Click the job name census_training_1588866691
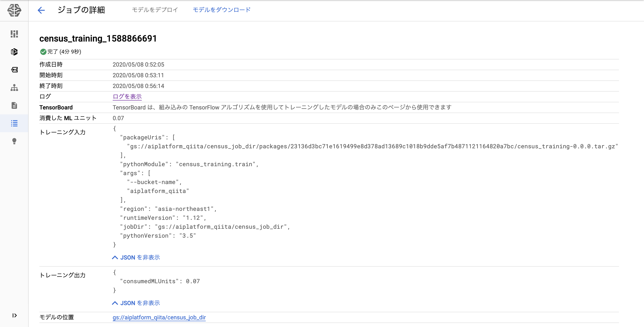The image size is (644, 327). 98,38
